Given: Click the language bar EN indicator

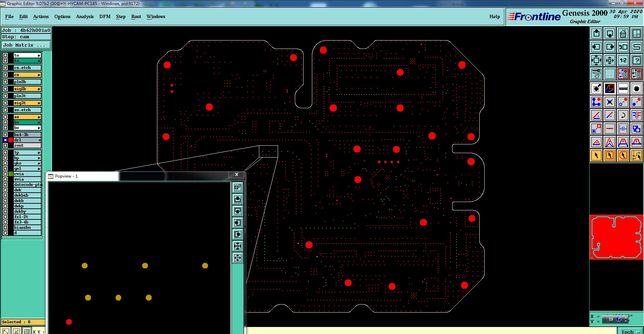Looking at the screenshot, I should pyautogui.click(x=611, y=320).
